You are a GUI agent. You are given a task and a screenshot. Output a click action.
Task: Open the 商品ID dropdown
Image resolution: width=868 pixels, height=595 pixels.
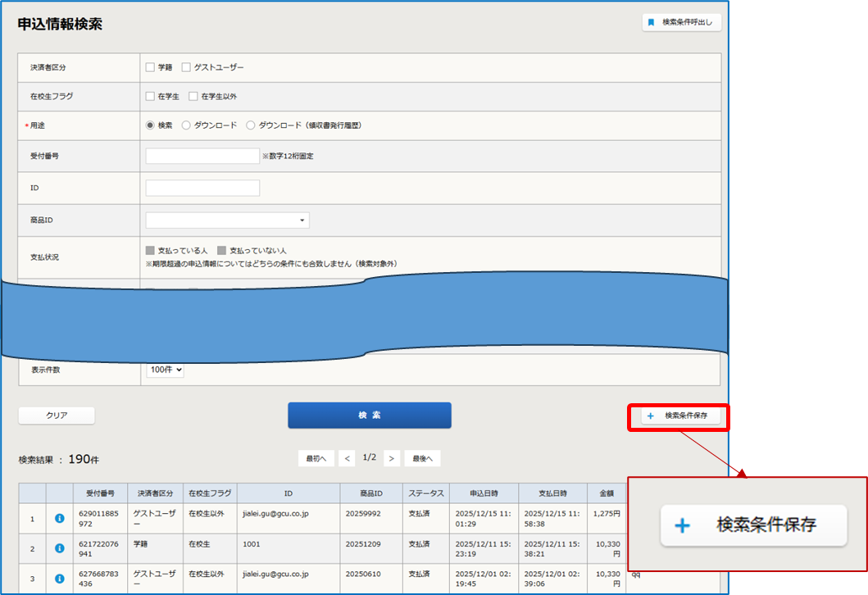pos(227,220)
